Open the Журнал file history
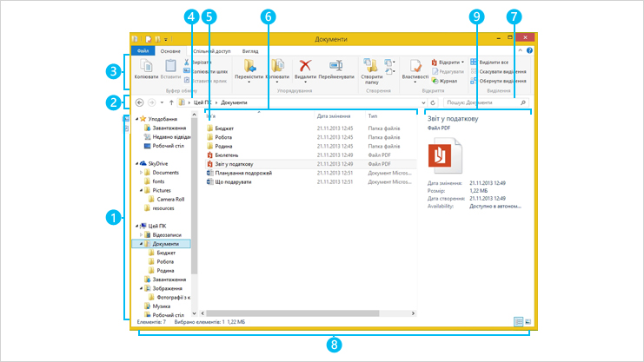The height and width of the screenshot is (362, 644). (x=444, y=81)
